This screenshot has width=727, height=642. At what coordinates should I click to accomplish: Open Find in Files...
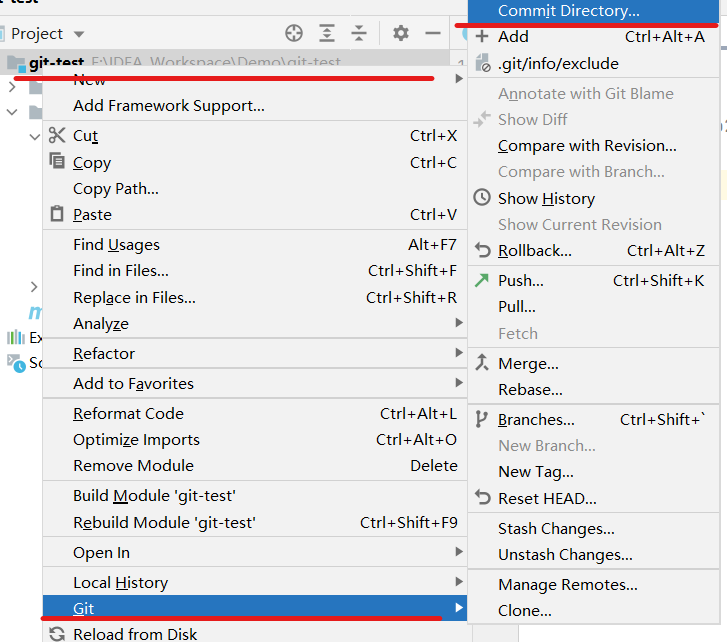[255, 271]
